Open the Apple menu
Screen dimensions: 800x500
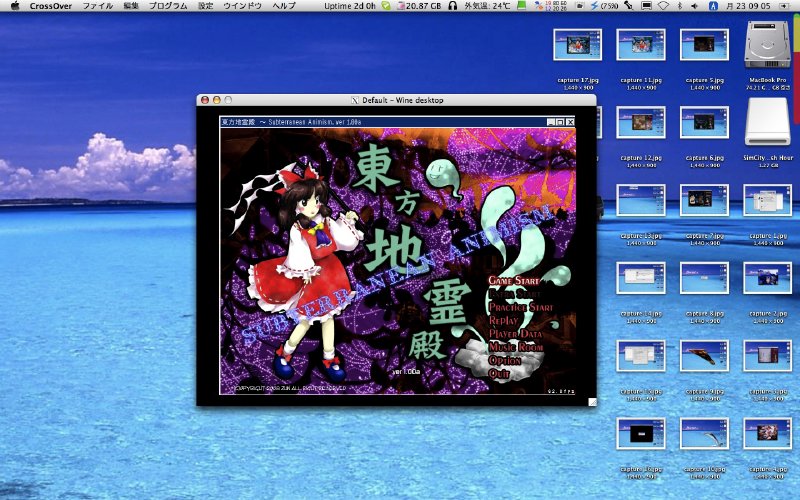pyautogui.click(x=15, y=6)
